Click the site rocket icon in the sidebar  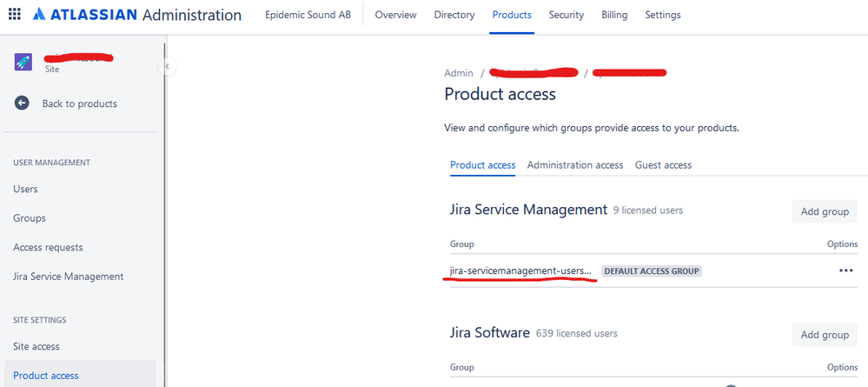[x=23, y=62]
